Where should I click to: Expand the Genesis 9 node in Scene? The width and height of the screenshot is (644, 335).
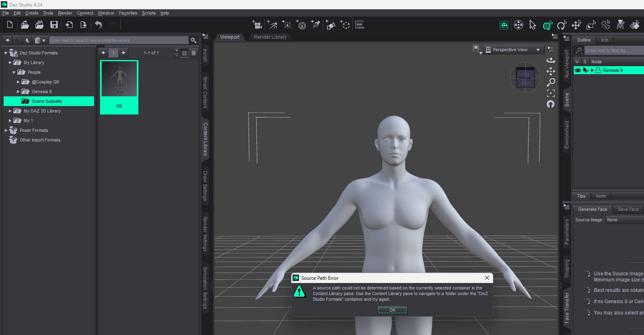[x=592, y=70]
